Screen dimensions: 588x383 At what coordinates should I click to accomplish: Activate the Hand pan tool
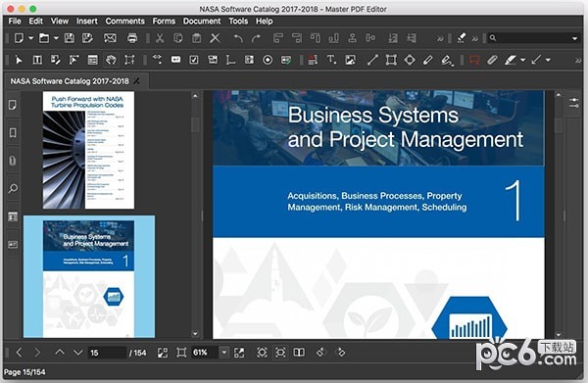[x=111, y=60]
